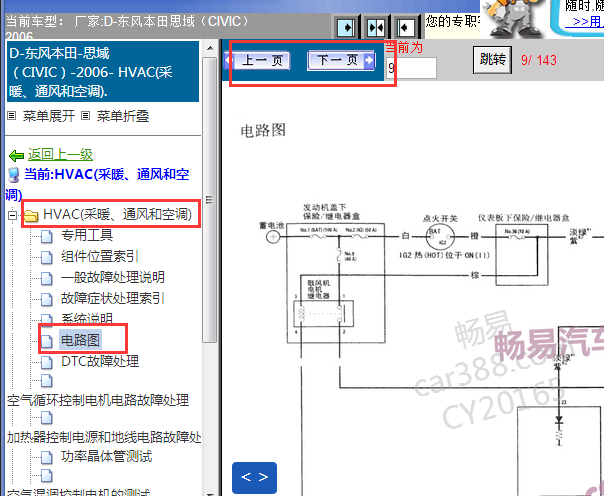The image size is (604, 496).
Task: Open the 组件位置索引 page
Action: [100, 256]
